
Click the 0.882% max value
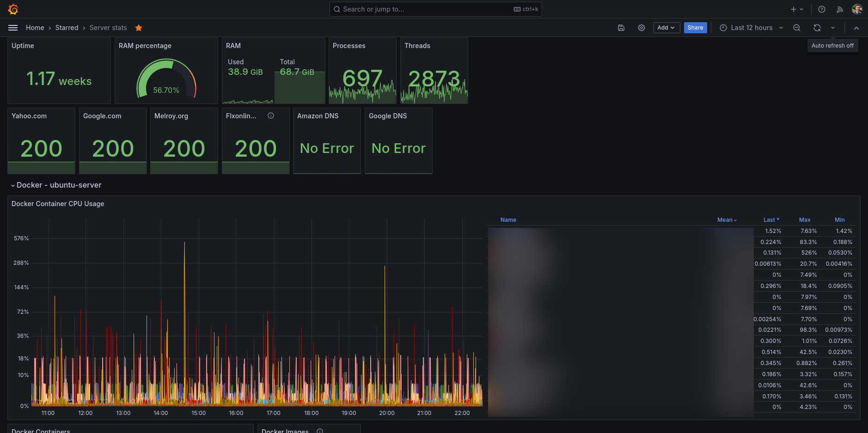[807, 363]
